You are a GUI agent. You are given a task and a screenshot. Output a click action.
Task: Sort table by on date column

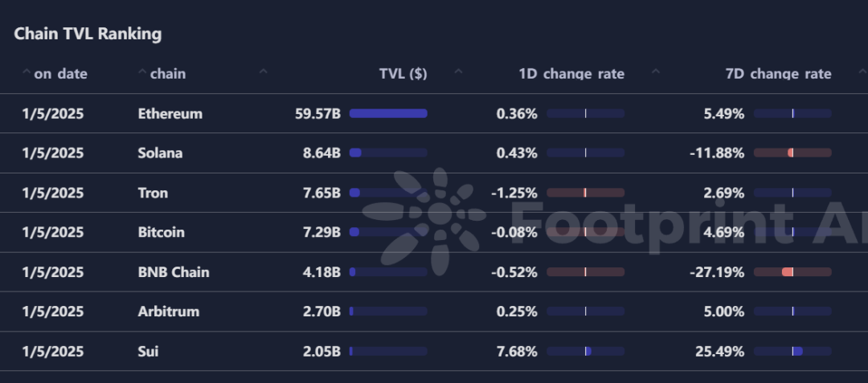pyautogui.click(x=60, y=74)
